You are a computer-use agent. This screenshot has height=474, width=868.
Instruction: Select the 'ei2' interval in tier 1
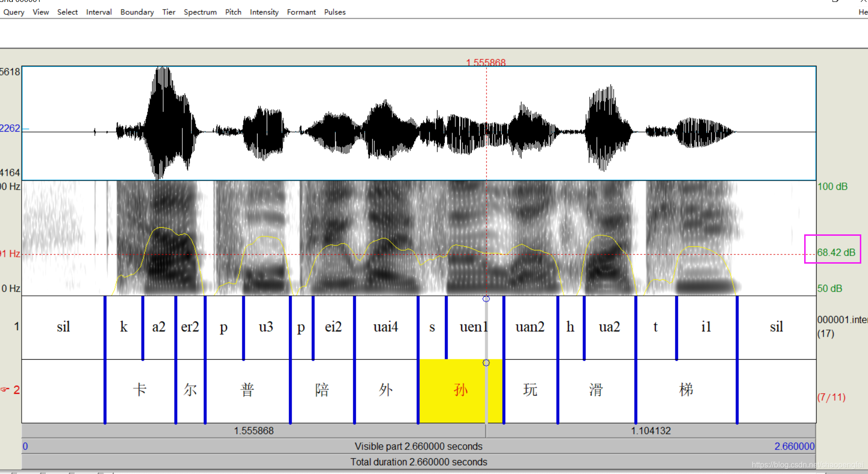point(333,327)
